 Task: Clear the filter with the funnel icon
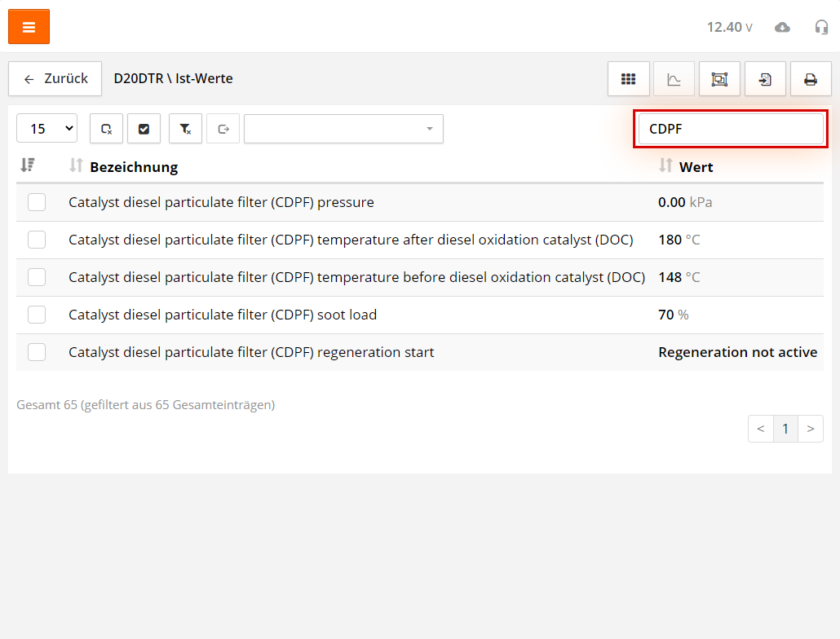pos(185,129)
